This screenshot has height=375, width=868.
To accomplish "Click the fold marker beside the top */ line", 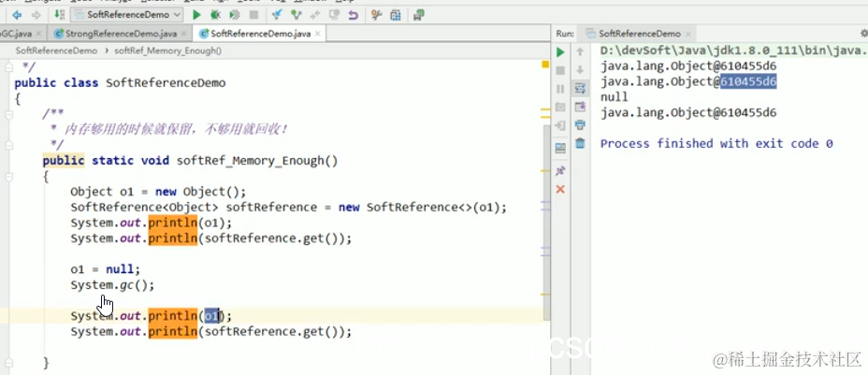I will coord(8,67).
